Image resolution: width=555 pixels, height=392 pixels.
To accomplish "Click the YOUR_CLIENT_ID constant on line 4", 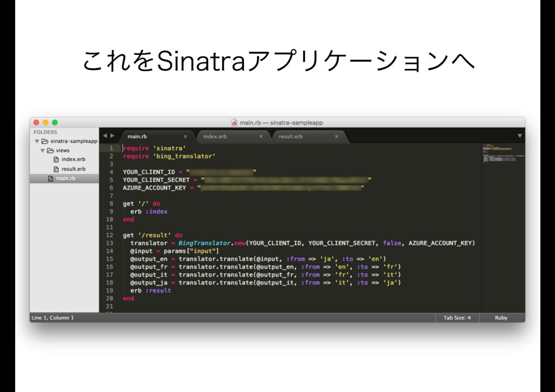I will click(149, 172).
